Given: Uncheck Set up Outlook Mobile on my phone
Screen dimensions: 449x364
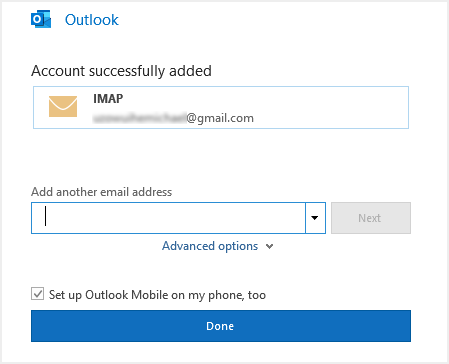Looking at the screenshot, I should coord(38,294).
